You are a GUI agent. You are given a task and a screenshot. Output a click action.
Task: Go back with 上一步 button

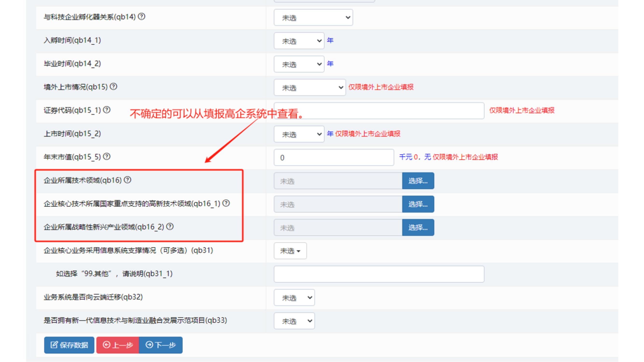(118, 345)
